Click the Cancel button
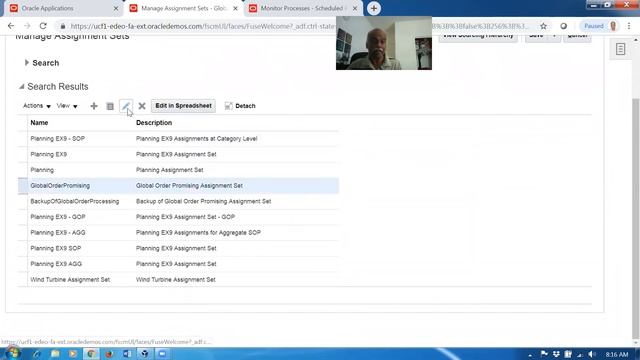The image size is (640, 360). pyautogui.click(x=577, y=36)
